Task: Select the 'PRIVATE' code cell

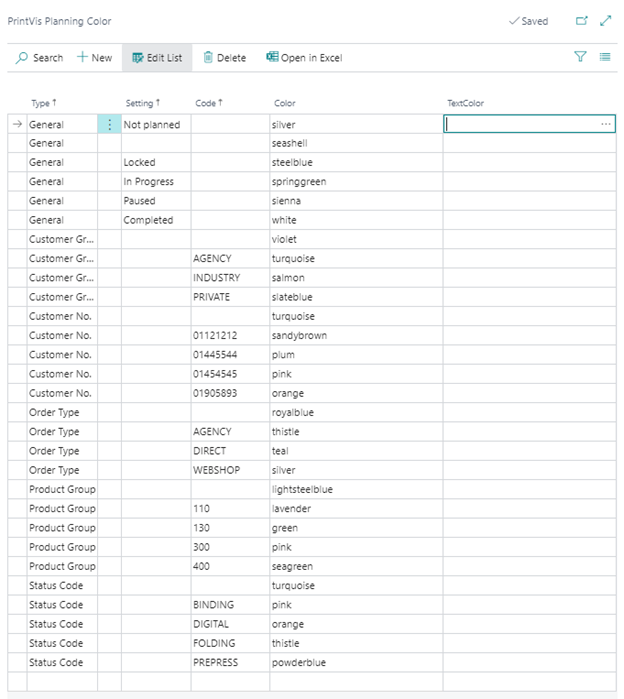Action: pos(230,297)
